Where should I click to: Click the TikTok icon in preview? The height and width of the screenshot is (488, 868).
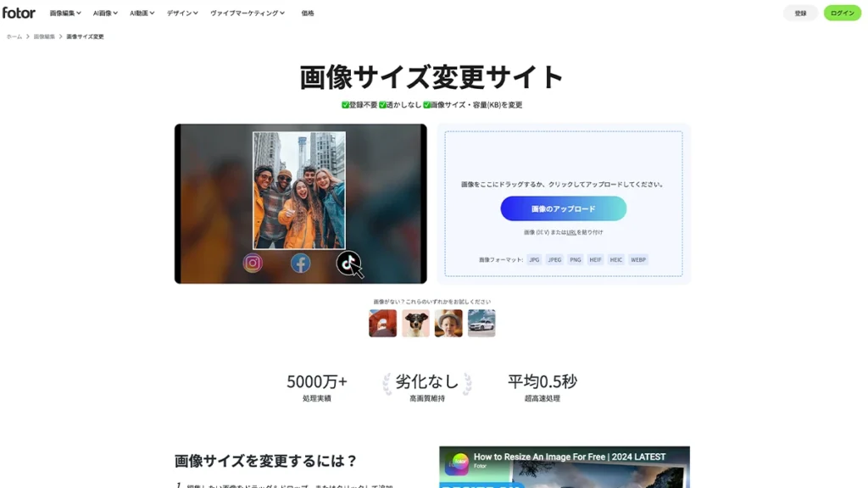pyautogui.click(x=348, y=263)
